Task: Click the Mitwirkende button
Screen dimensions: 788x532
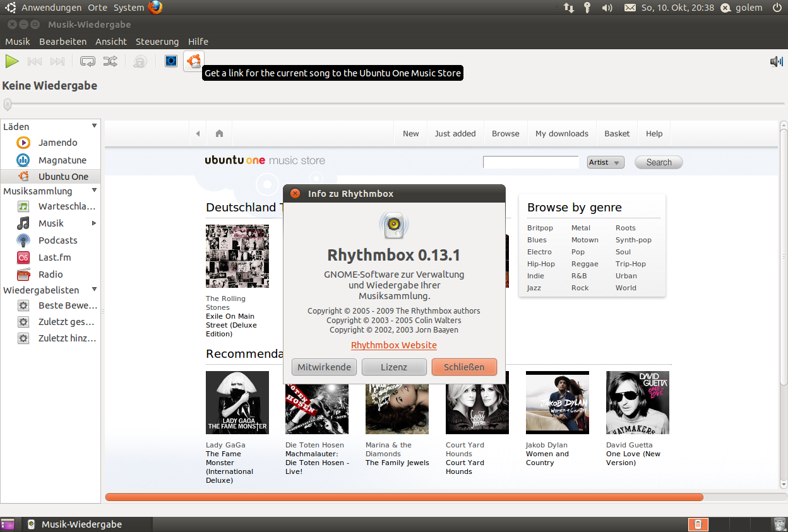Action: pyautogui.click(x=325, y=367)
